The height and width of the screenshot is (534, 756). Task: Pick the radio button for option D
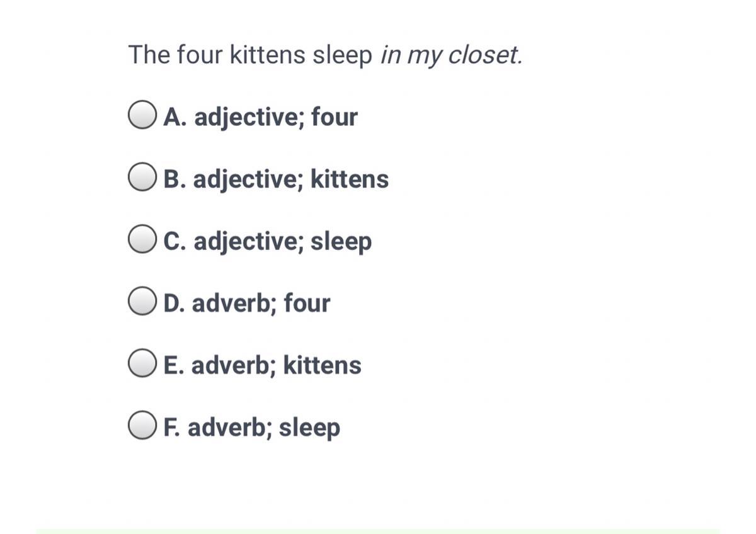142,302
